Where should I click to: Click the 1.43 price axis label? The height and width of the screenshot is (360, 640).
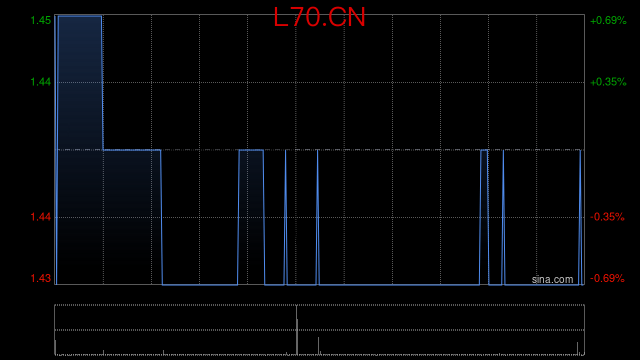[41, 278]
